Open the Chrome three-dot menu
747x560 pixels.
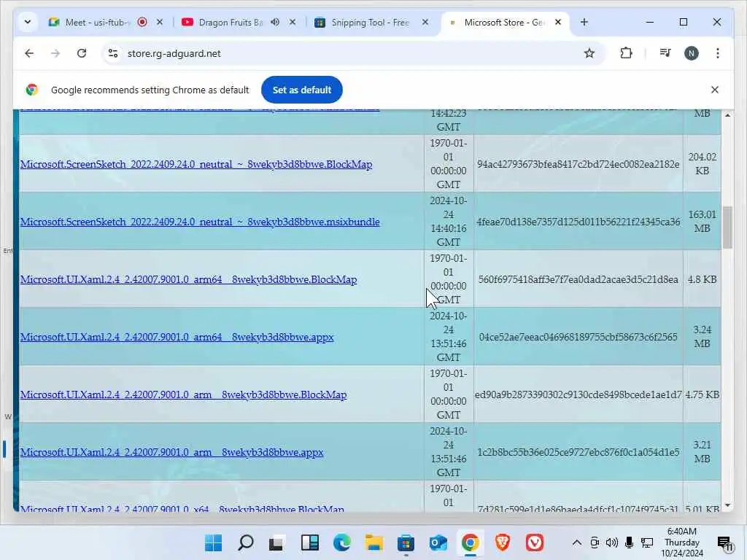(718, 53)
